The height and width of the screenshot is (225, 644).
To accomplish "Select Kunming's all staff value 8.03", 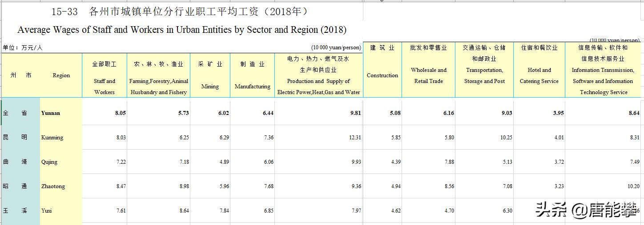I will click(121, 138).
